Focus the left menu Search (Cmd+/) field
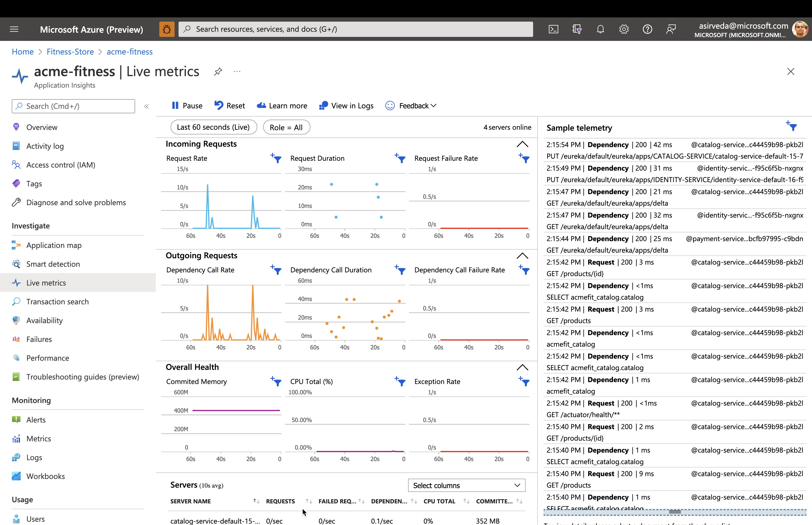Viewport: 812px width, 525px height. coord(73,106)
